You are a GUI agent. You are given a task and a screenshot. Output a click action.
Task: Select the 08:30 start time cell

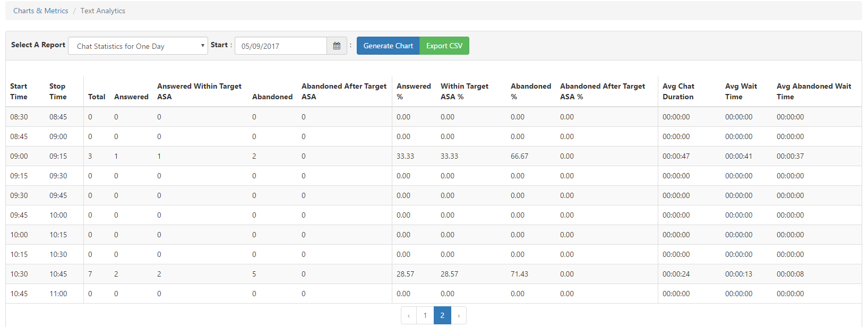19,117
